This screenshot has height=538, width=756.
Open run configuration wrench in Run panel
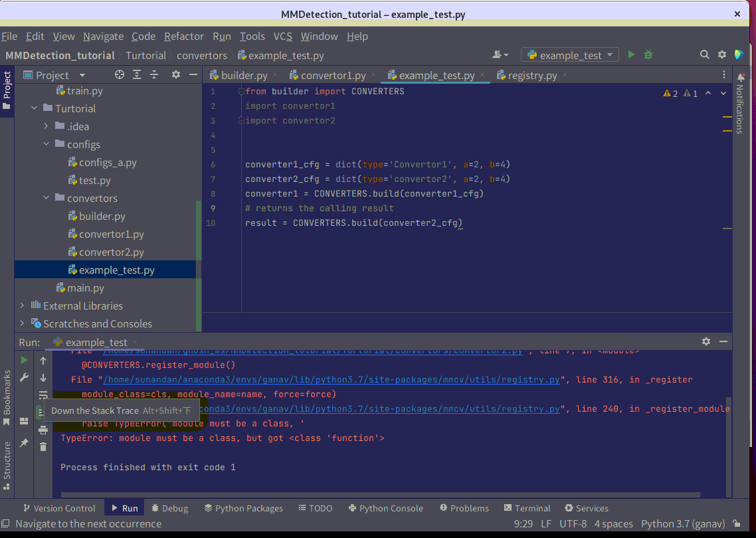pyautogui.click(x=24, y=377)
